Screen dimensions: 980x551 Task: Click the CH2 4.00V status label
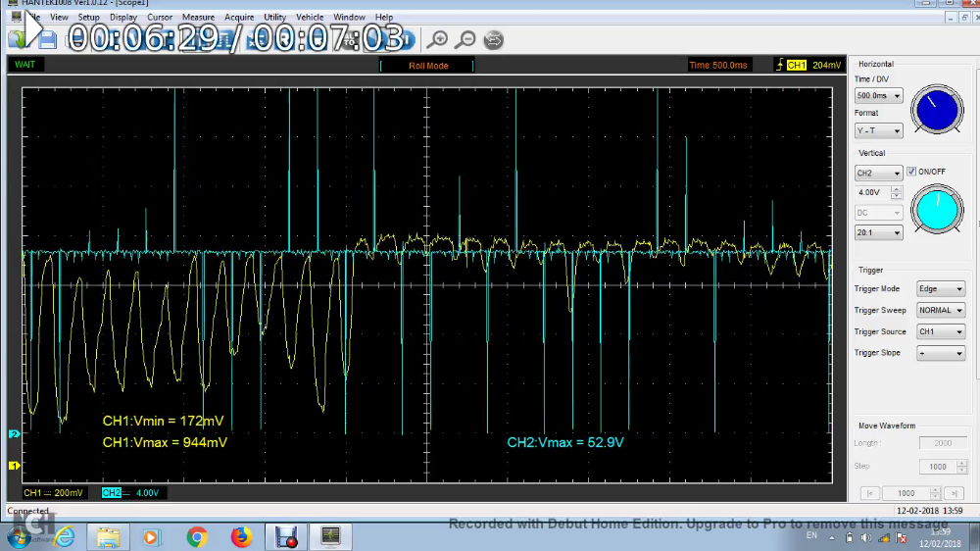coord(130,492)
